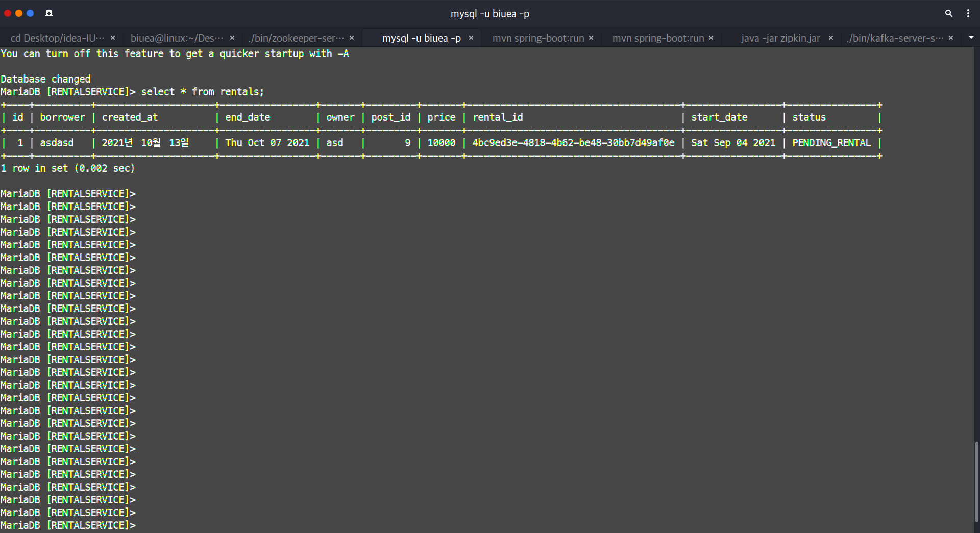980x533 pixels.
Task: Close the 'cd Desktop/idea-IU' tab
Action: [113, 38]
